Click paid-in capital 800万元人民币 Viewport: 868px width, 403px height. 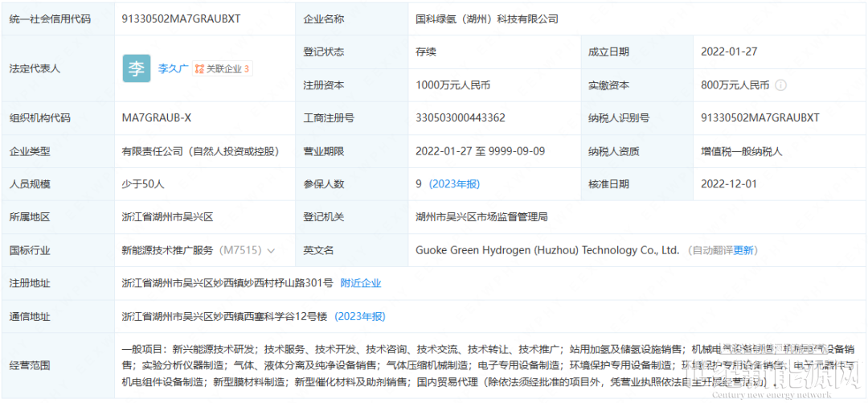735,85
